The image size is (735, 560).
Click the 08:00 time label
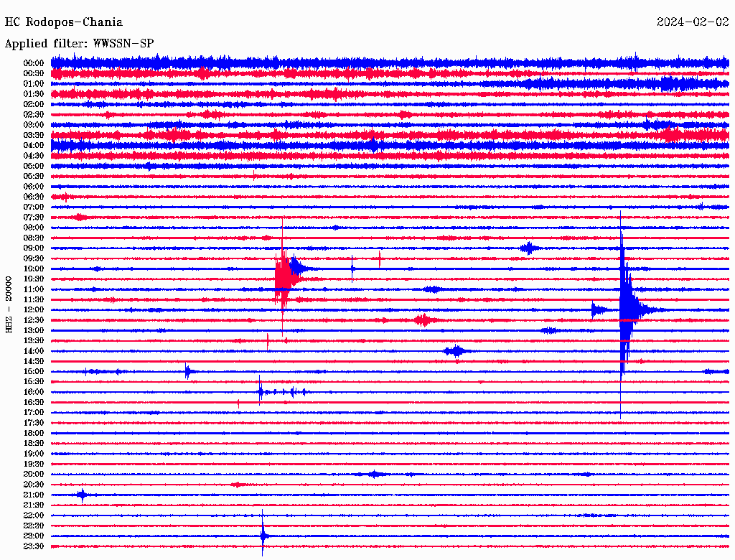pyautogui.click(x=34, y=228)
